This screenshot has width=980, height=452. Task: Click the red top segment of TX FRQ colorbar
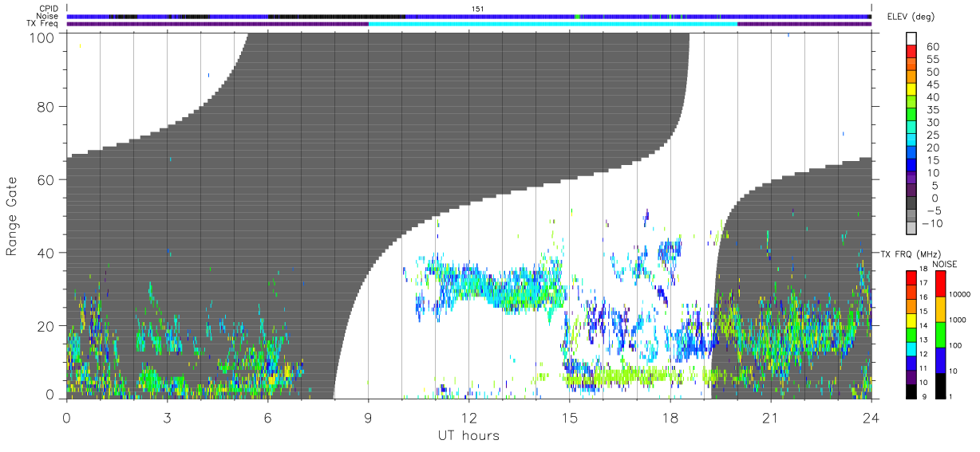911,277
